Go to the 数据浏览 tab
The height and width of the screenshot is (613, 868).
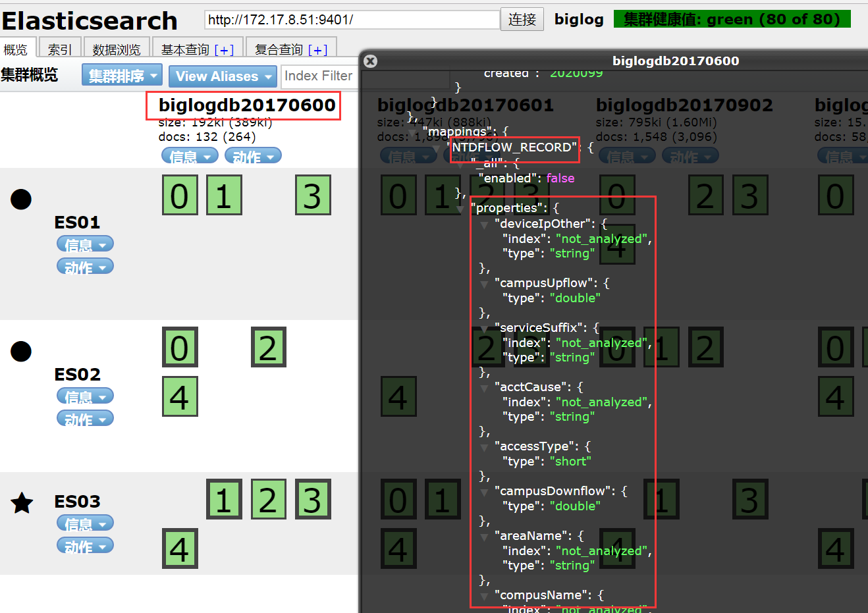pyautogui.click(x=117, y=49)
